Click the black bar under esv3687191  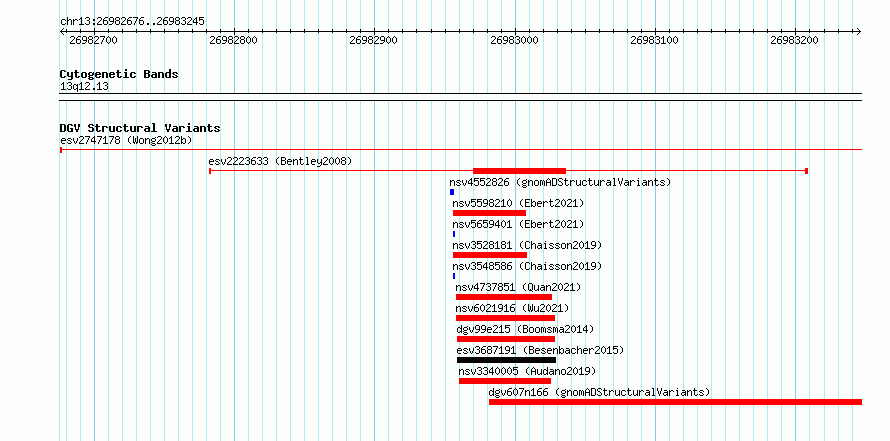(506, 360)
